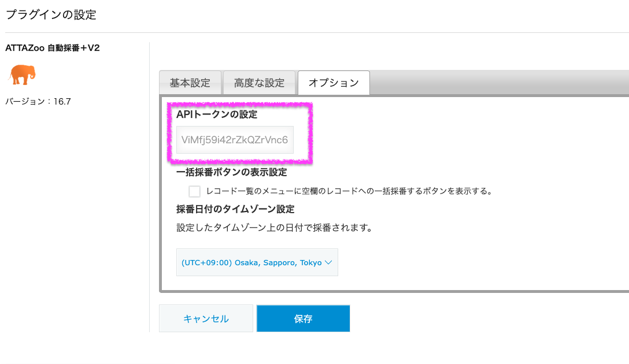Open the 高度な設定 tab
Viewport: 629px width, 364px height.
[258, 82]
